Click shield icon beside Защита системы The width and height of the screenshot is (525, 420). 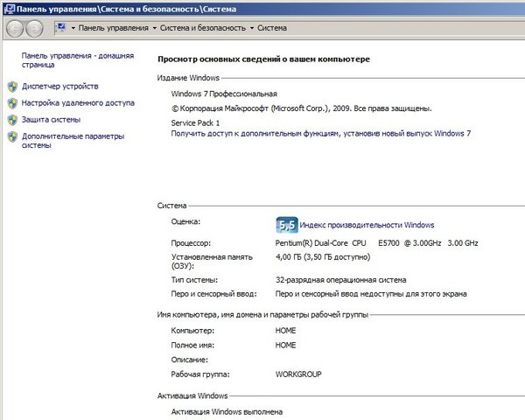tap(13, 120)
